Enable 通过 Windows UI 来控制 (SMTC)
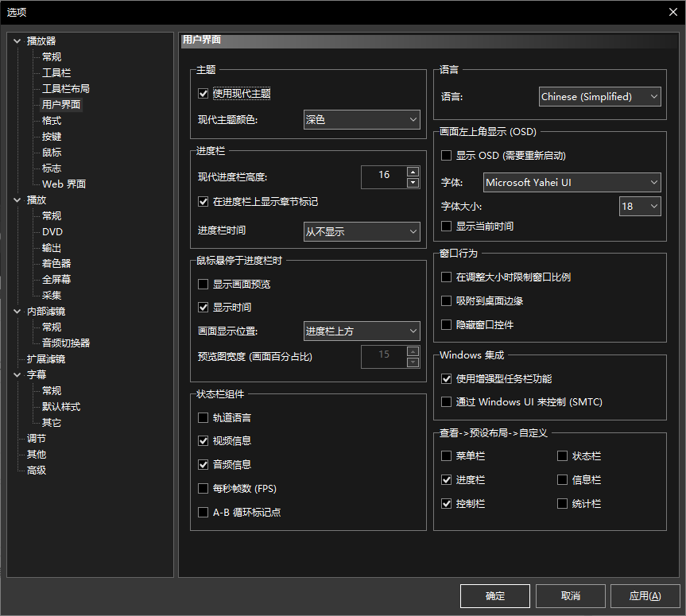The image size is (686, 616). (446, 402)
